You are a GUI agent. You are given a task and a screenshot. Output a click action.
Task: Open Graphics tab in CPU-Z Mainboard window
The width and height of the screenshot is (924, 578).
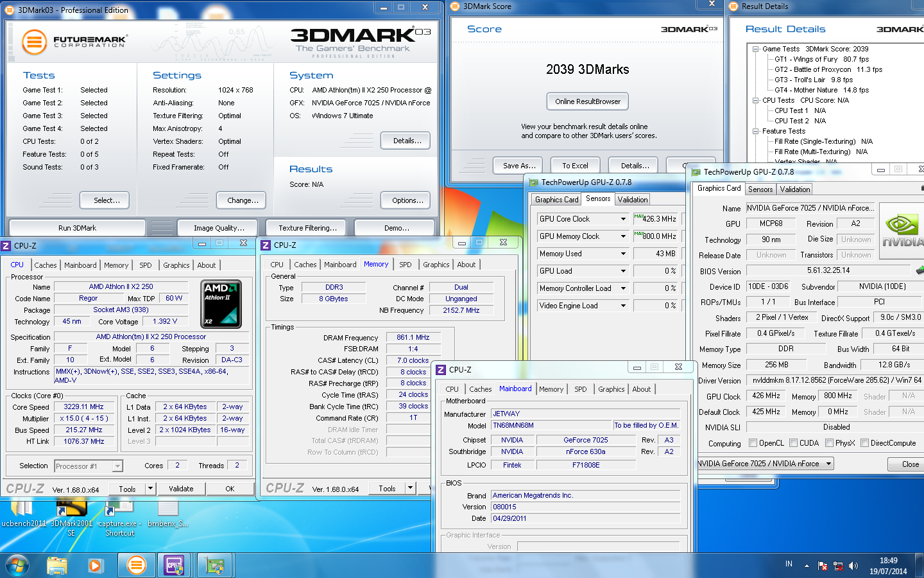(612, 389)
